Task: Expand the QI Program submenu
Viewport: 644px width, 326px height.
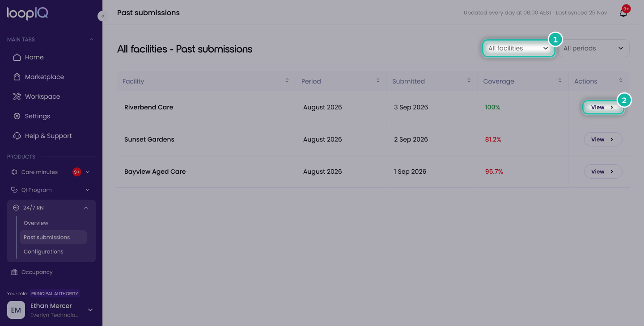Action: click(88, 190)
